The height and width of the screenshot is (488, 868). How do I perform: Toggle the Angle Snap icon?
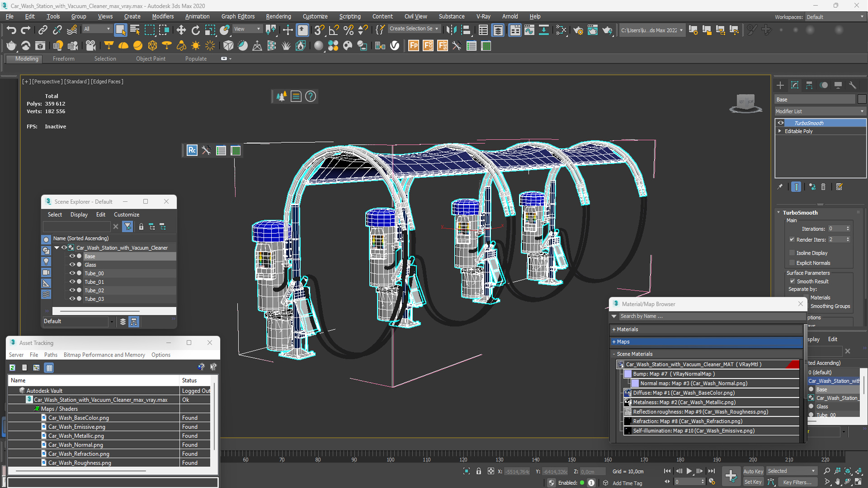click(334, 30)
